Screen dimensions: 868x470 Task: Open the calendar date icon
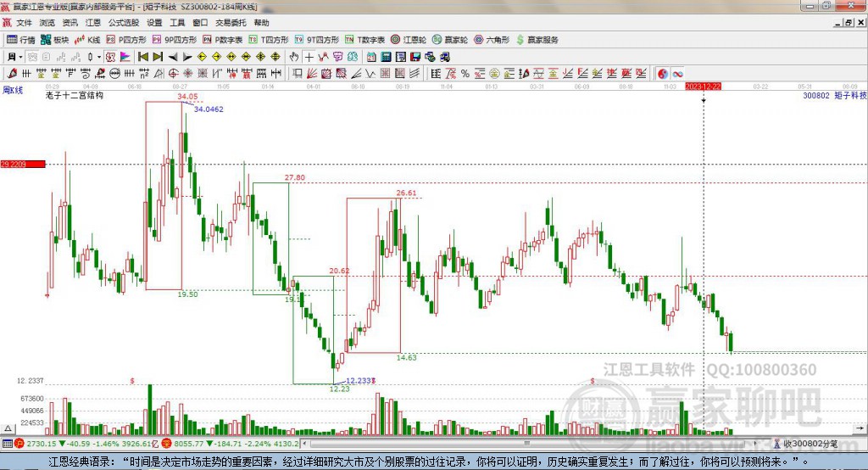coord(371,57)
